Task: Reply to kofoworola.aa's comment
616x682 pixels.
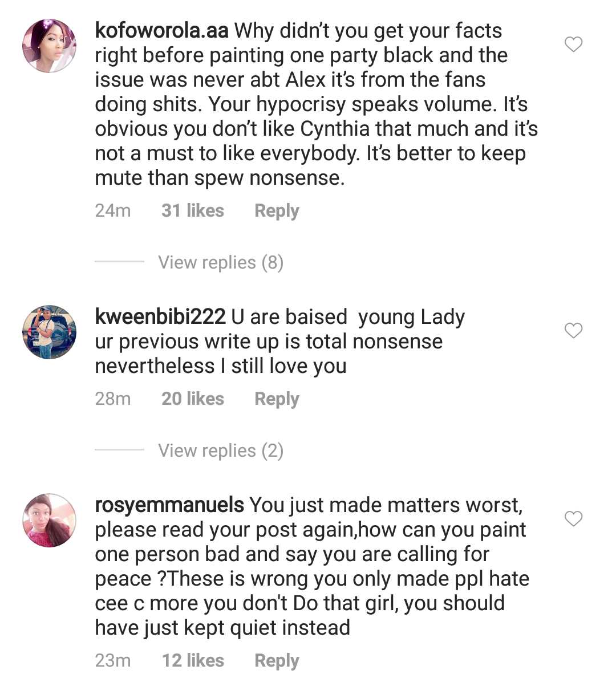Action: pos(277,210)
